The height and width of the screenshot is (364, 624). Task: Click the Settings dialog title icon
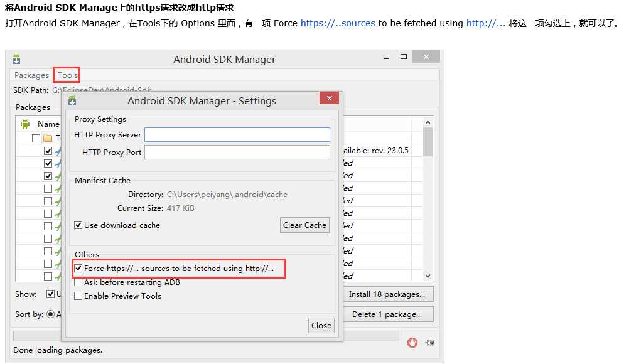(72, 100)
